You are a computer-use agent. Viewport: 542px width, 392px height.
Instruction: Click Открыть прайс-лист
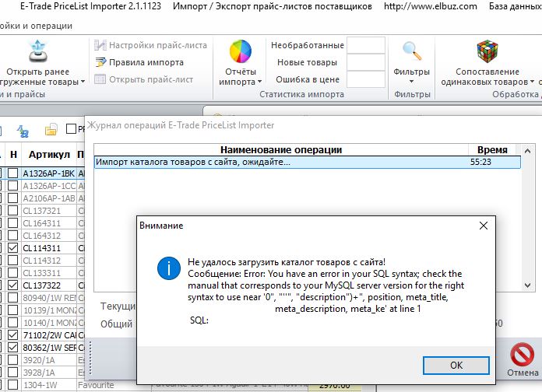tap(151, 79)
